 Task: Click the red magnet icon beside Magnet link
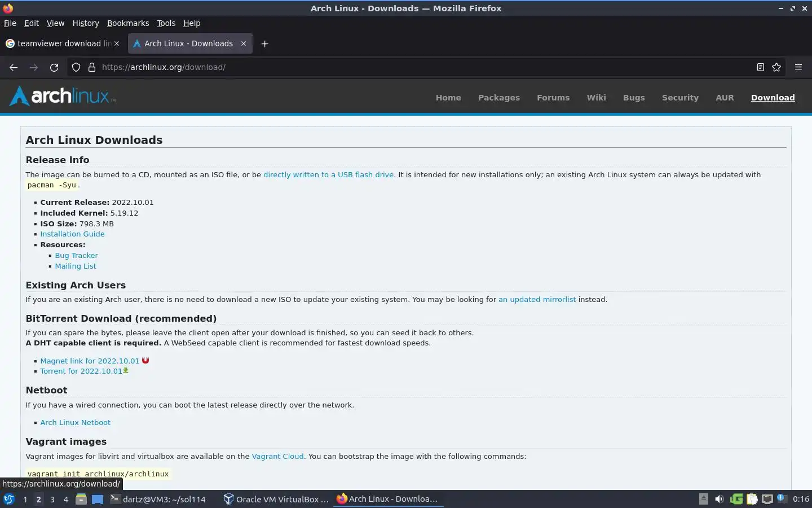pos(145,360)
